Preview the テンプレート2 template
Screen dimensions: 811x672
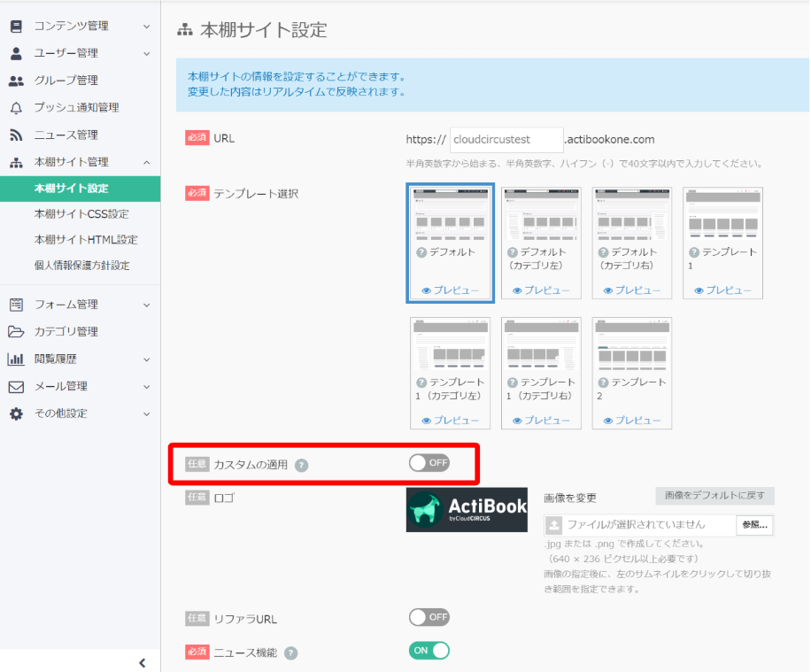pos(632,421)
